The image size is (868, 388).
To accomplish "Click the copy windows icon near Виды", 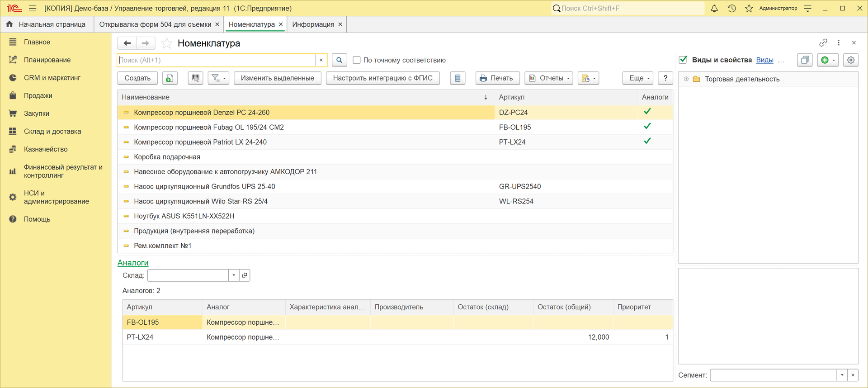I will point(805,60).
